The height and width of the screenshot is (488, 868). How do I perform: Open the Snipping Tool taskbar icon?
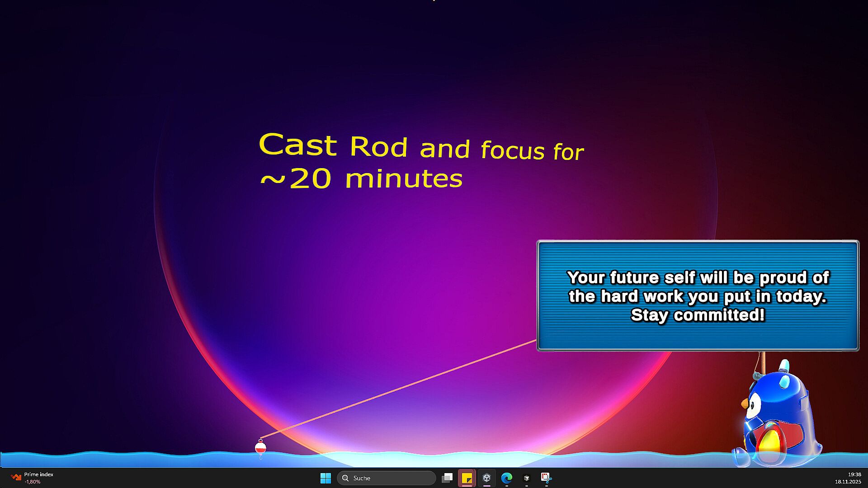tap(546, 478)
